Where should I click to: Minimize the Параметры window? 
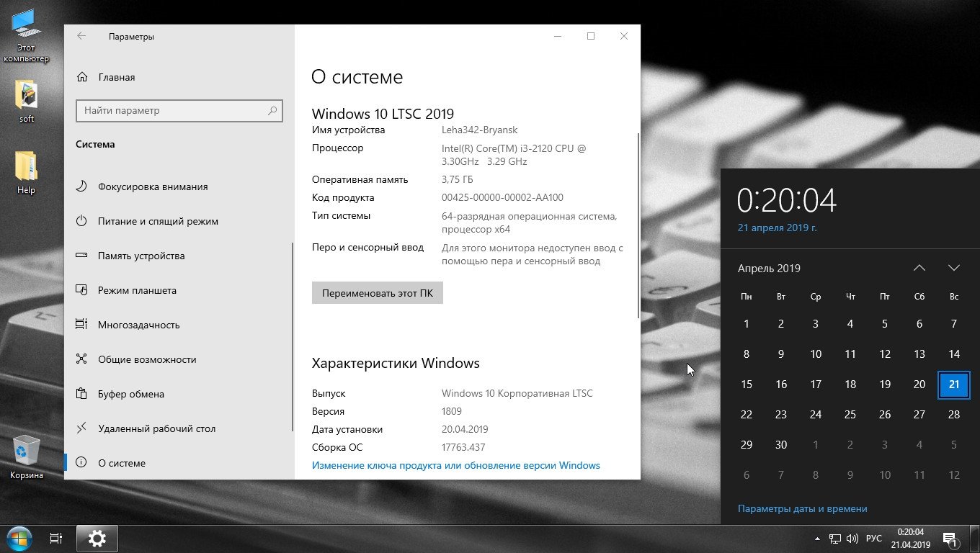coord(558,36)
